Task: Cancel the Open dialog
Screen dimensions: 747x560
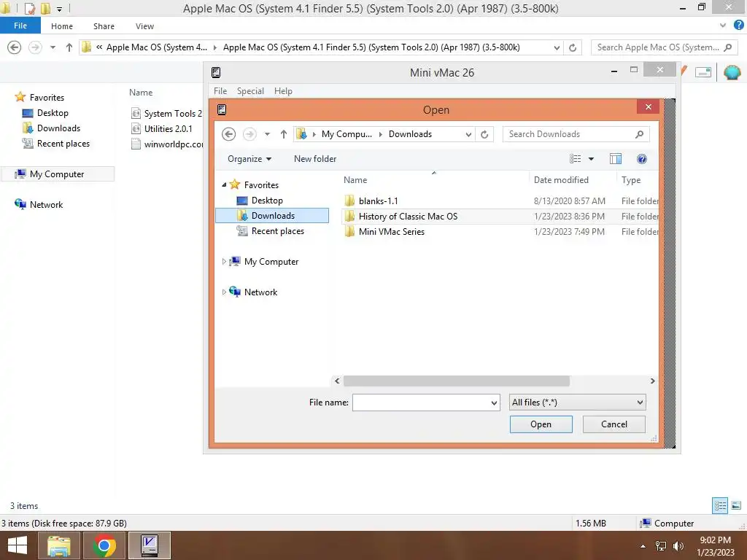Action: (x=614, y=424)
